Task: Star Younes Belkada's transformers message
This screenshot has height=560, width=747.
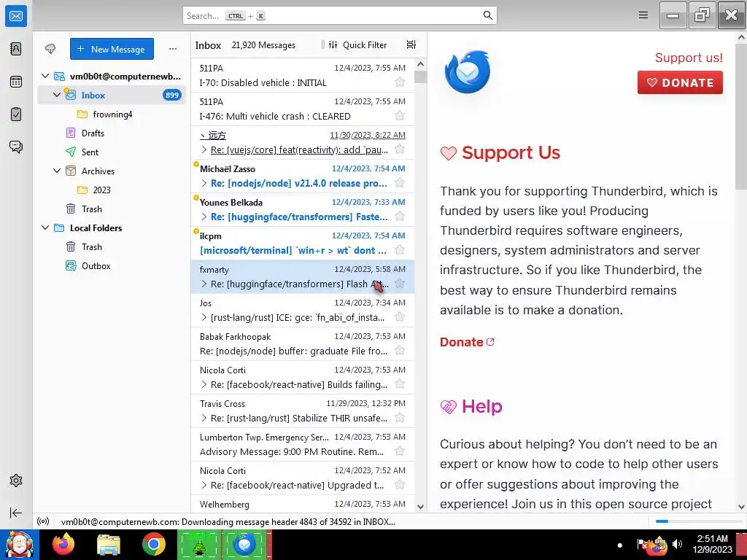Action: pyautogui.click(x=400, y=216)
